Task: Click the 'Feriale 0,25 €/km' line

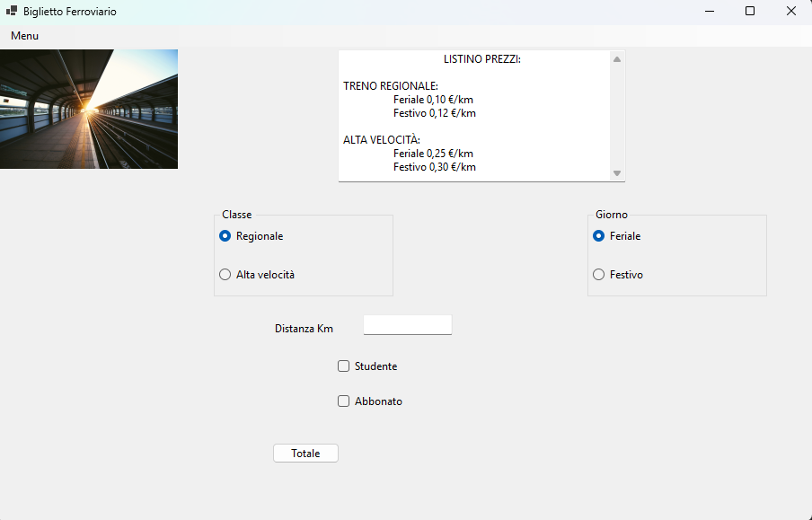Action: pos(433,154)
